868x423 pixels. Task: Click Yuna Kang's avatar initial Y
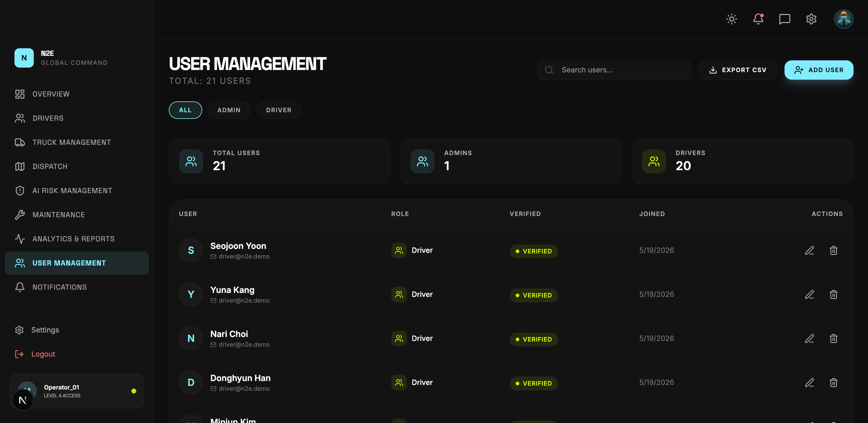click(191, 294)
